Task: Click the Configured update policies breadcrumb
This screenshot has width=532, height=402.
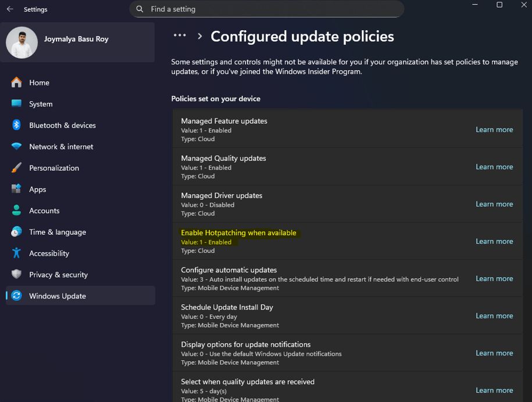Action: [x=302, y=36]
